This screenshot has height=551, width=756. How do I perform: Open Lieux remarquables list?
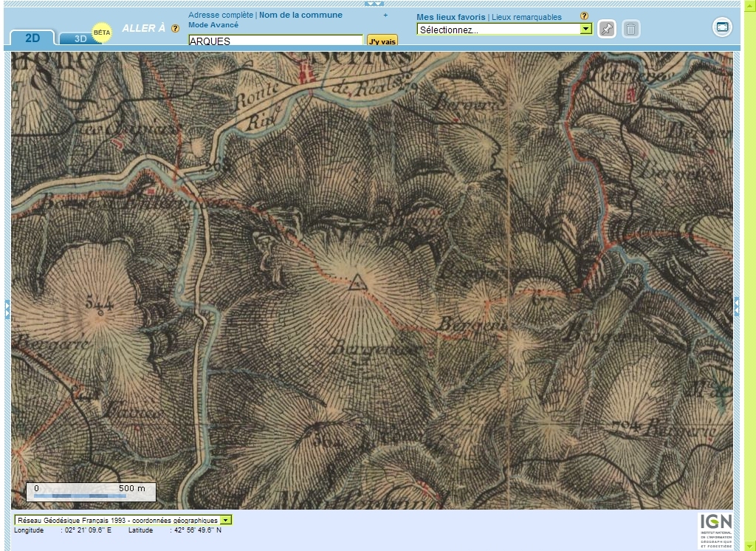tap(526, 17)
